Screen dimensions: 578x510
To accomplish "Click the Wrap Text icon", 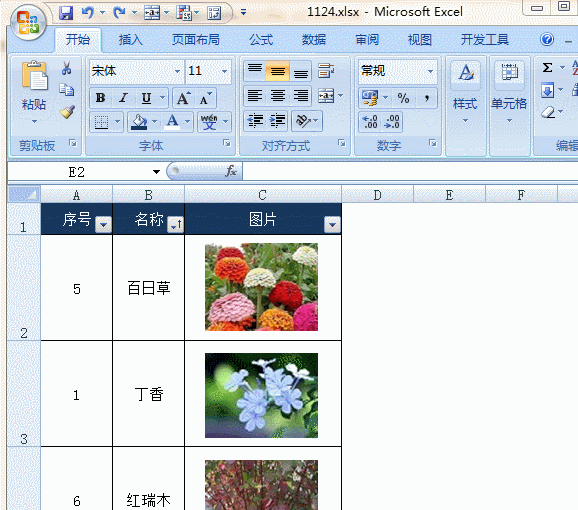I will pos(326,70).
